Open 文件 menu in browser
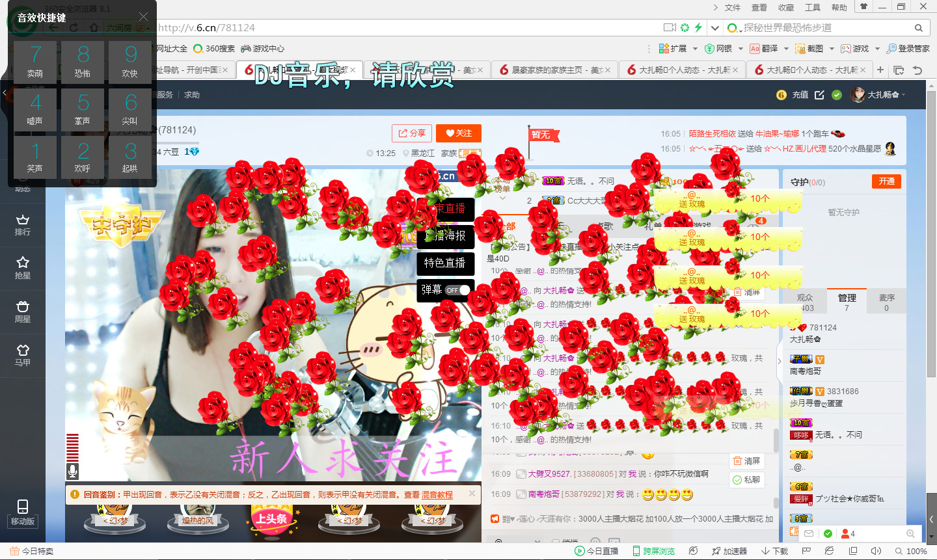Screen dimensions: 937x560 (733, 8)
